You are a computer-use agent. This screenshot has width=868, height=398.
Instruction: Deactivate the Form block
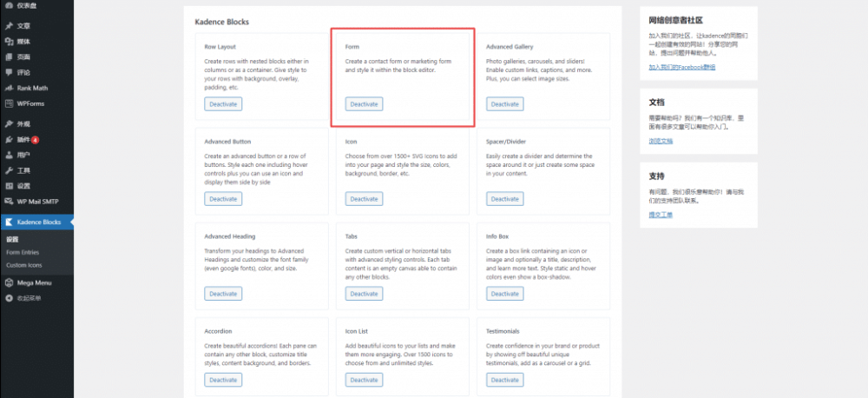click(x=364, y=104)
